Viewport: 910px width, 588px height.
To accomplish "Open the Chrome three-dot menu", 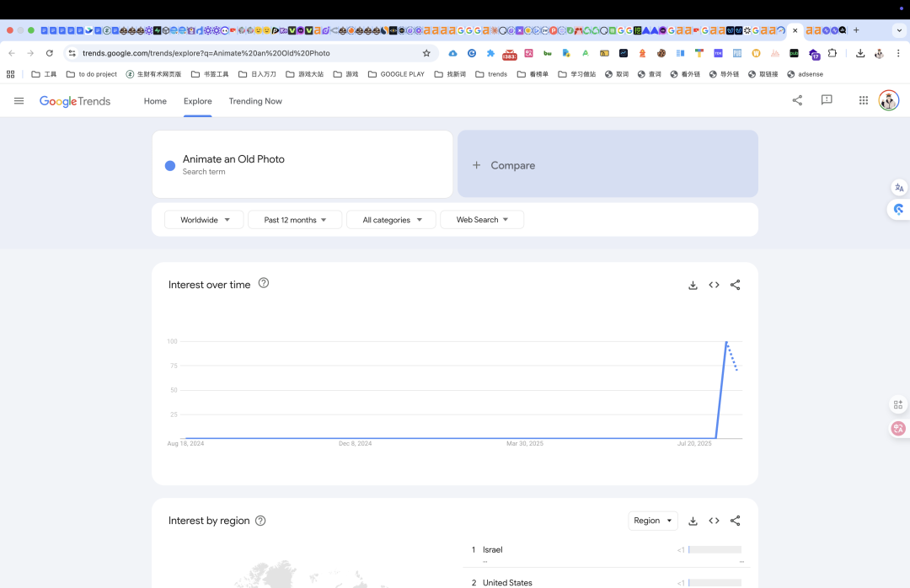I will (x=898, y=53).
